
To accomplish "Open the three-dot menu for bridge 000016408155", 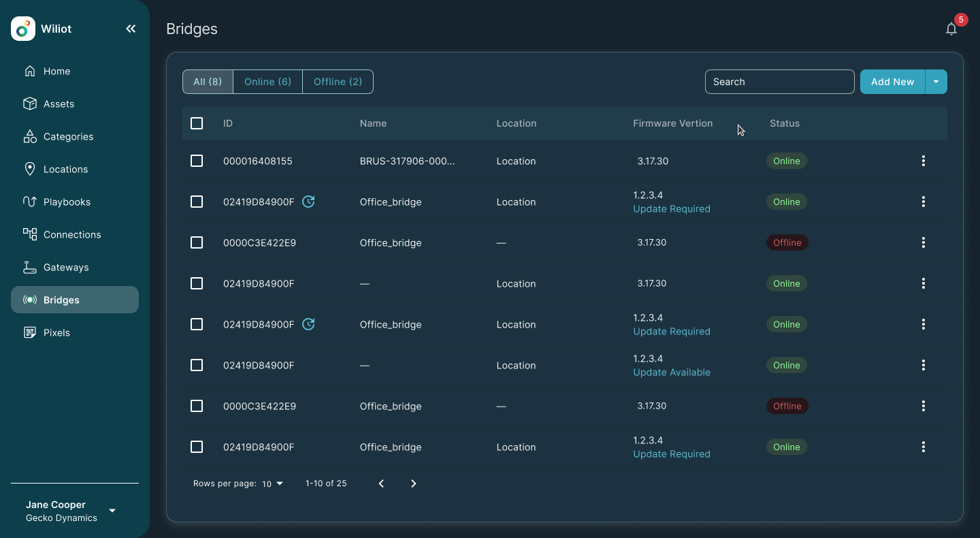I will click(x=924, y=161).
